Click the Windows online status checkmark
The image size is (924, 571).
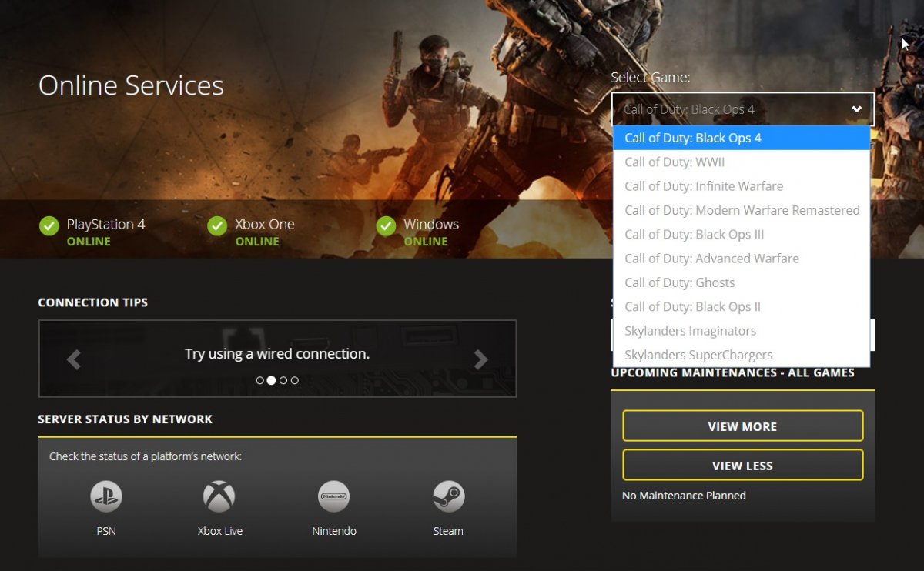coord(386,226)
